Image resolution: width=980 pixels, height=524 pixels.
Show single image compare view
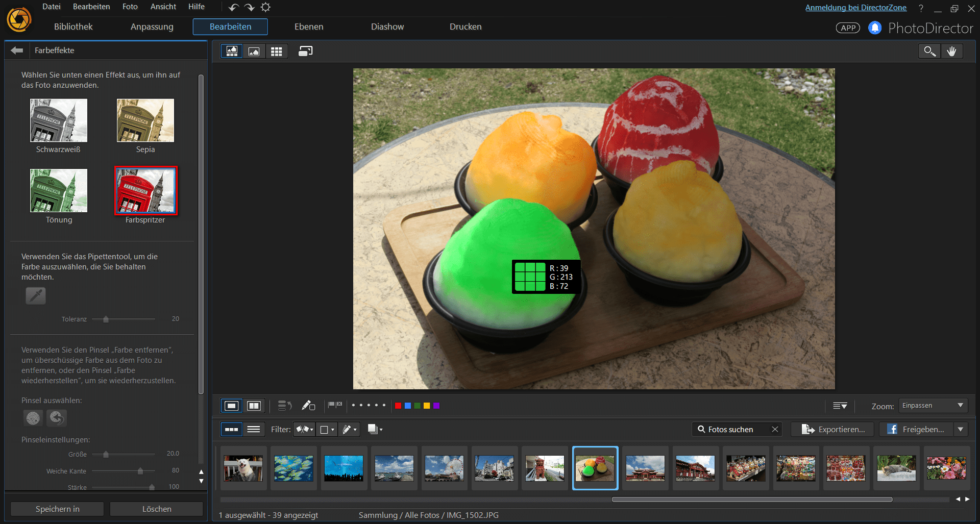(232, 406)
